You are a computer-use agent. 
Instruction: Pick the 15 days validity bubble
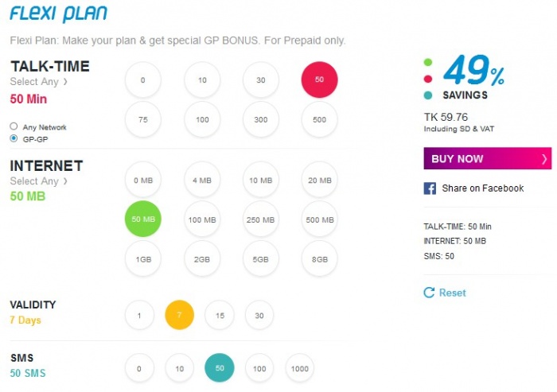(220, 316)
